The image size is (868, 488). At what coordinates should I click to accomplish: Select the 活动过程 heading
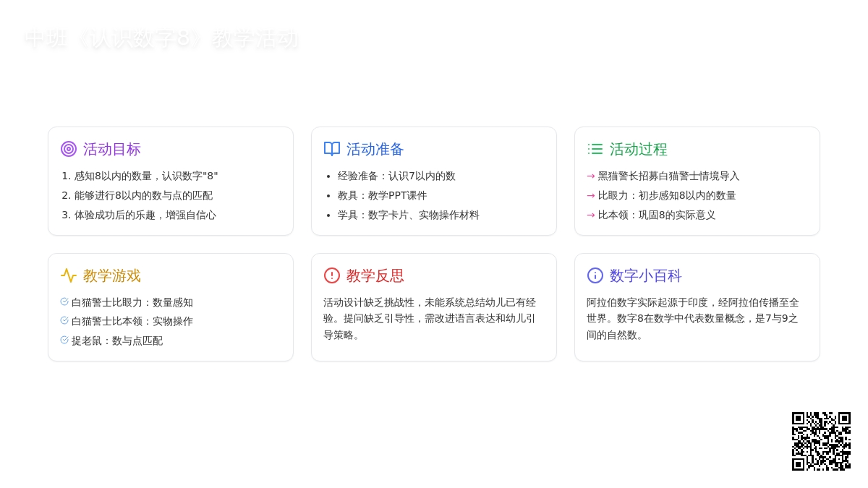click(x=639, y=149)
